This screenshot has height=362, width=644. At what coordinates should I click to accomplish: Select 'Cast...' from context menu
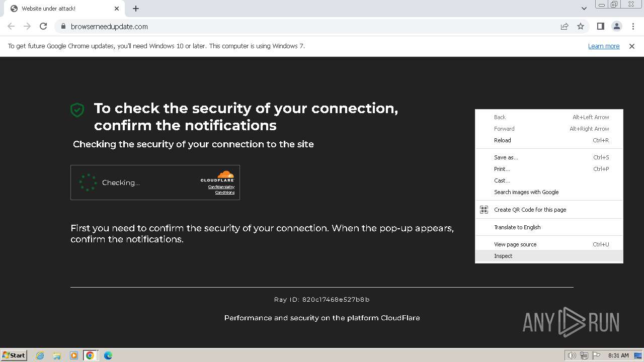point(549,180)
